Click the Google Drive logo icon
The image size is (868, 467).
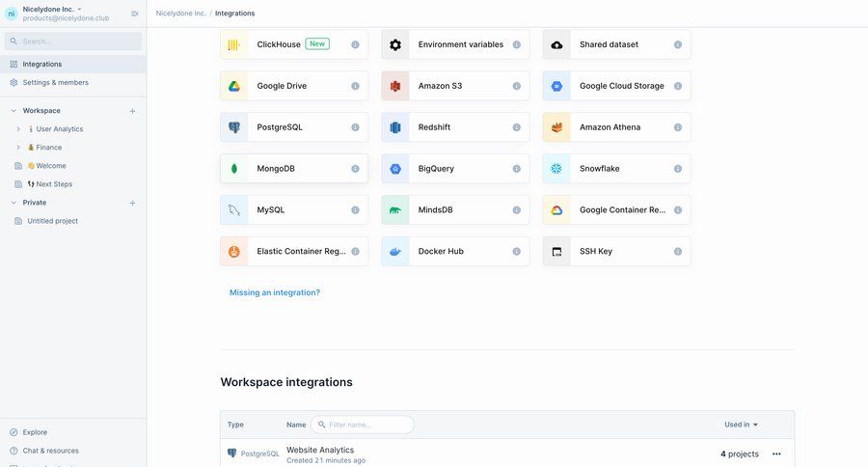pos(234,86)
